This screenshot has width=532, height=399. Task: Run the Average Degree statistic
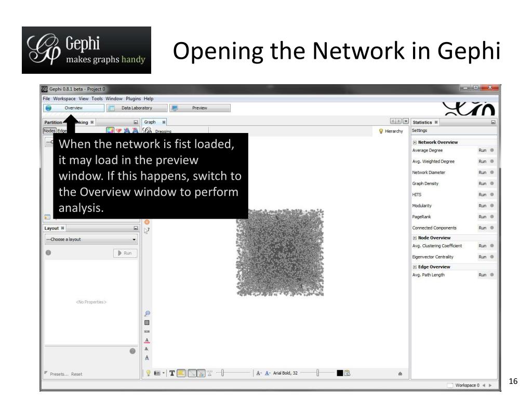(483, 150)
